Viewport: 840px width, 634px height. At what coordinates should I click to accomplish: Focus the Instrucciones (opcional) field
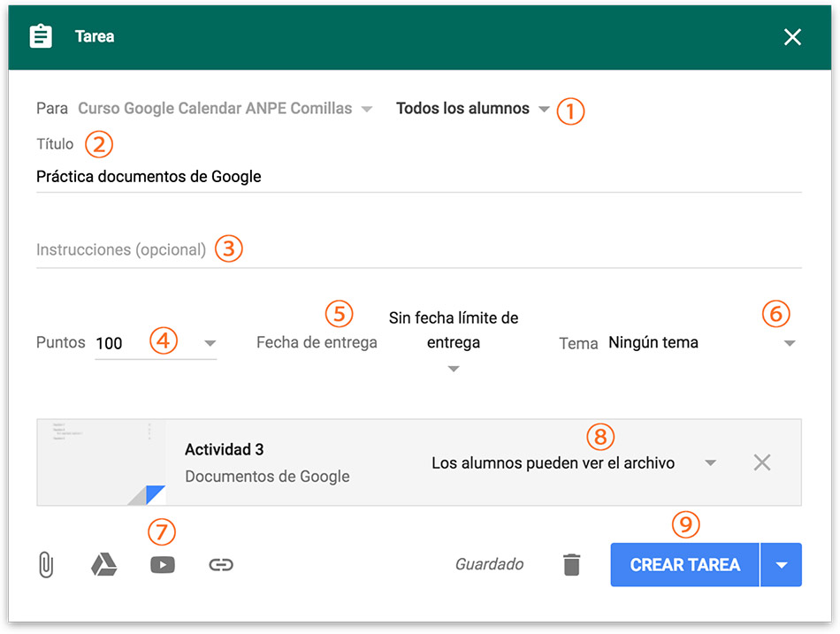(419, 249)
